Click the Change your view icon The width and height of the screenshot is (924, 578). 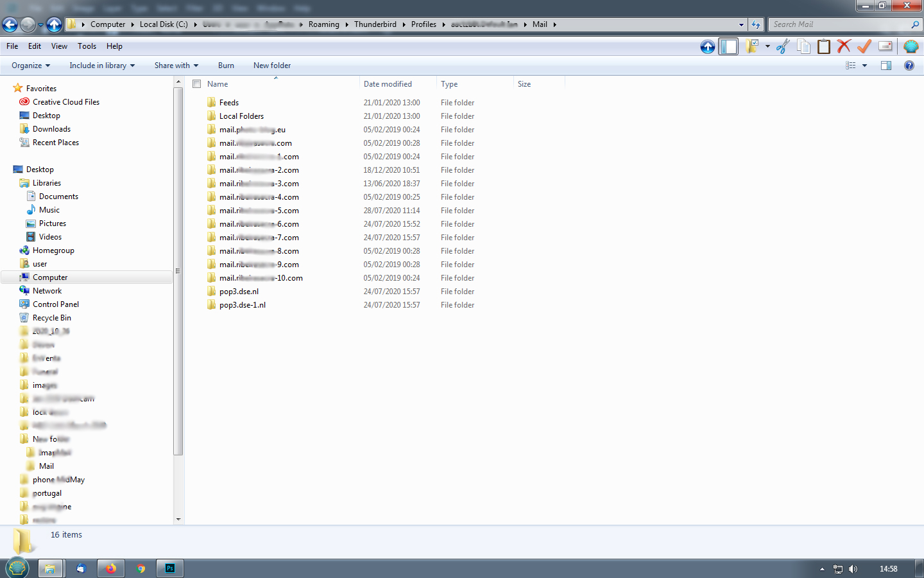(851, 66)
